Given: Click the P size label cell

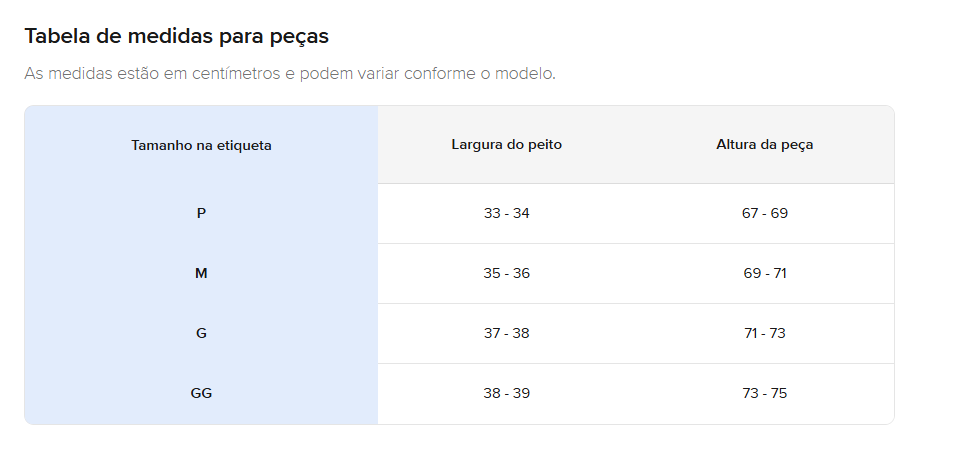Looking at the screenshot, I should 201,214.
